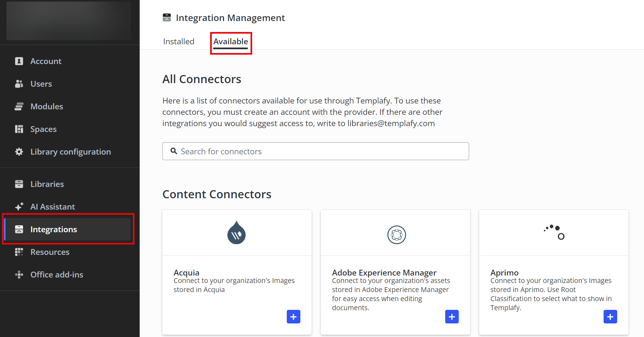Open the Library configuration gear icon
The height and width of the screenshot is (337, 644).
pyautogui.click(x=19, y=152)
